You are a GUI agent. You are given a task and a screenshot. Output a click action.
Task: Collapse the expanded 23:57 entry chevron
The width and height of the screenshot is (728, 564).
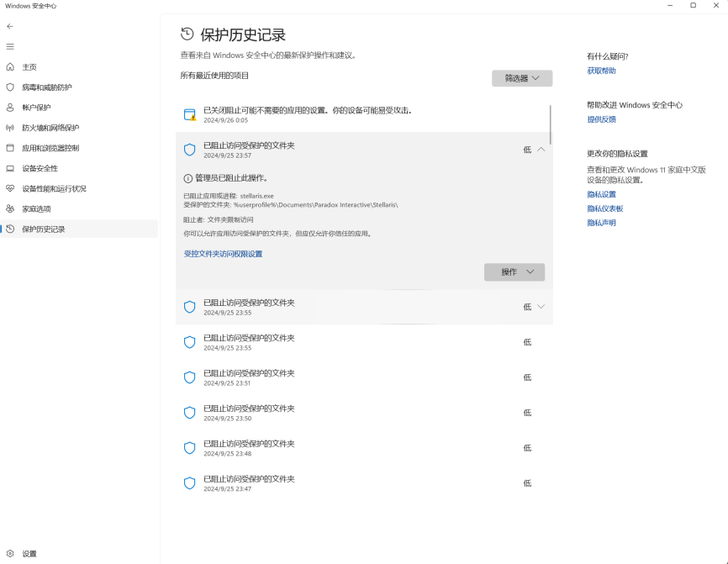(541, 150)
